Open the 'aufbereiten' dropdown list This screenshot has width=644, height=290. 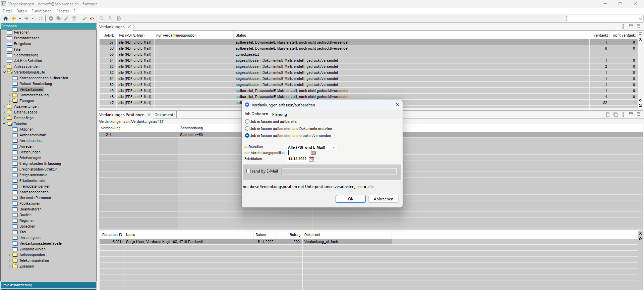[x=334, y=147]
